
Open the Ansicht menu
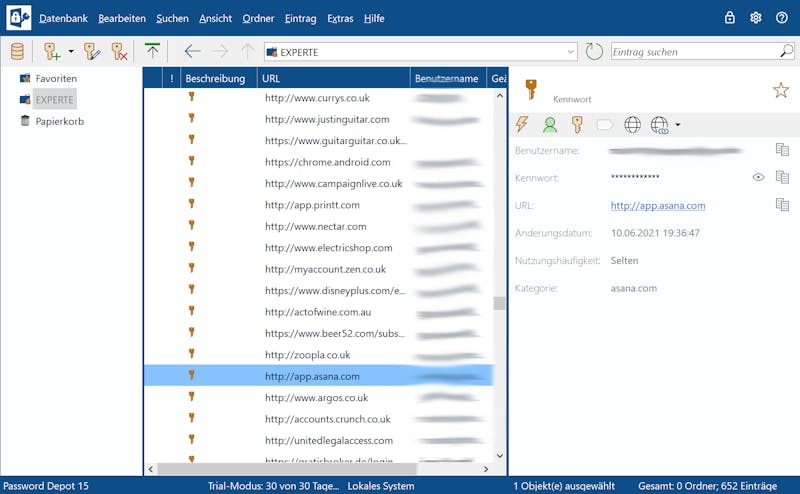(x=215, y=18)
